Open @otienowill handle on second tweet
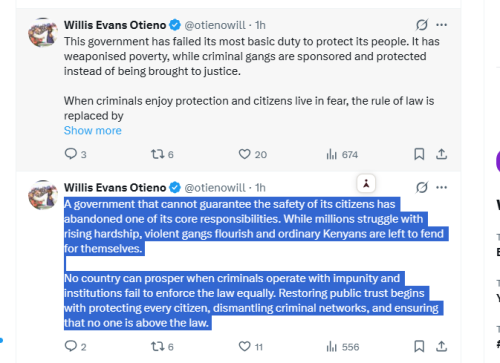This screenshot has height=363, width=500. pos(215,188)
